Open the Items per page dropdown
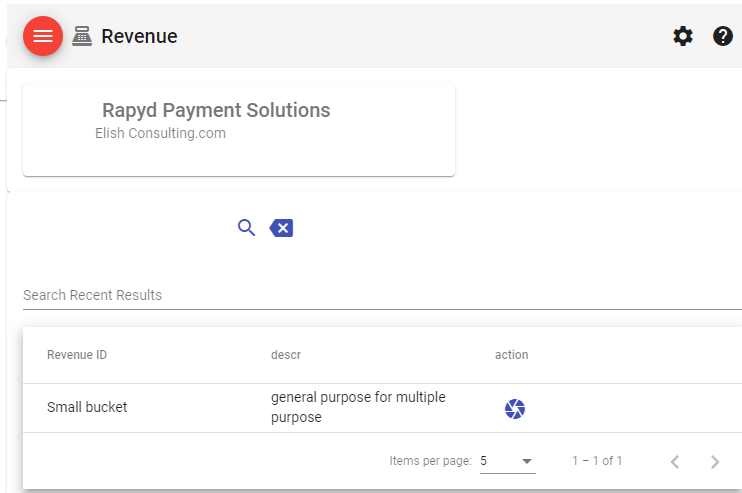This screenshot has height=493, width=742. [x=508, y=461]
